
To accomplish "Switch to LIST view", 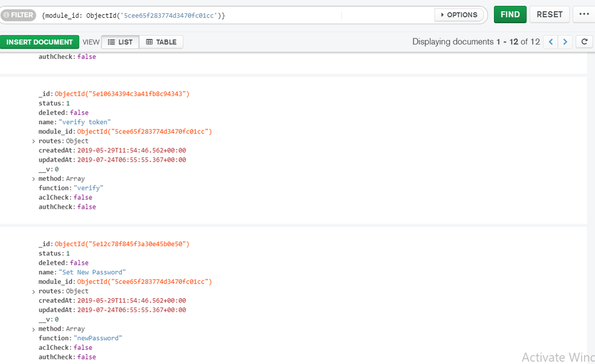I will [x=120, y=42].
